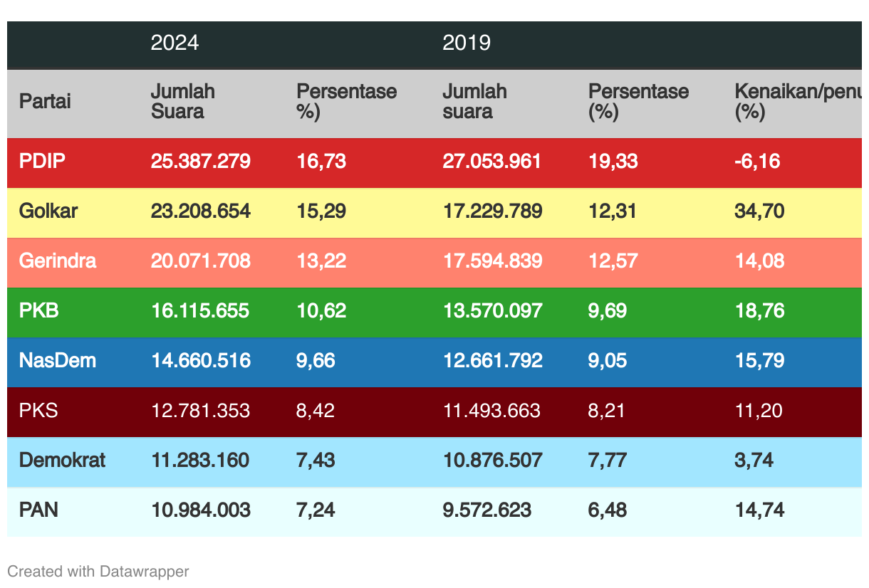The width and height of the screenshot is (869, 588).
Task: Click PKB change value 18,76
Action: point(759,310)
